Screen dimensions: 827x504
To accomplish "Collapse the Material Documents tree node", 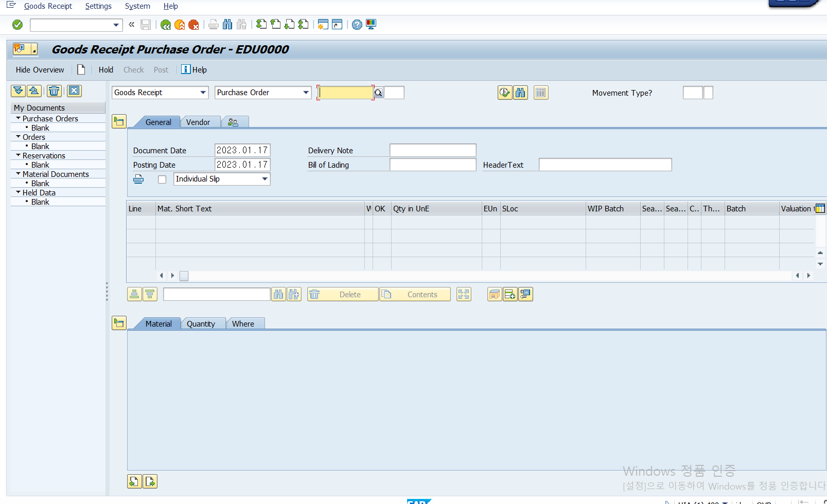I will tap(19, 174).
